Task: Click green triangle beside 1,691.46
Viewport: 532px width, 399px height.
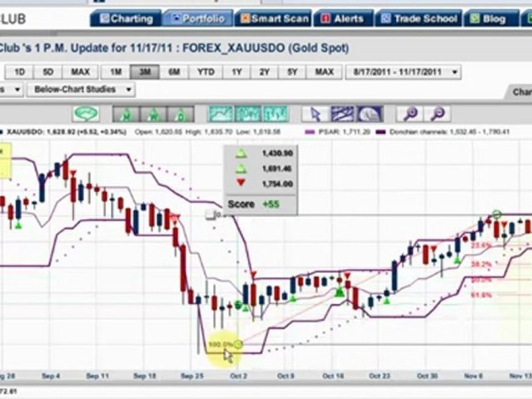Action: coord(241,168)
